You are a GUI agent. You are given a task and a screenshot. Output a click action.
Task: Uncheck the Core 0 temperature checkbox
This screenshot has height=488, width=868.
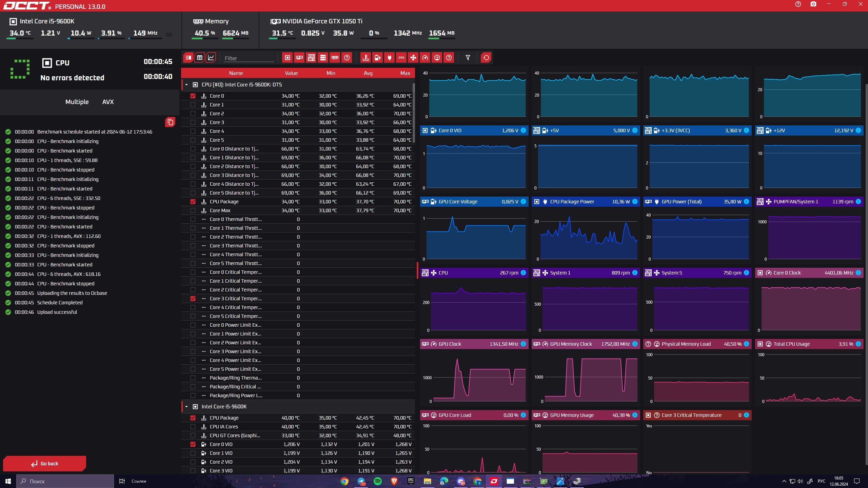click(x=193, y=96)
